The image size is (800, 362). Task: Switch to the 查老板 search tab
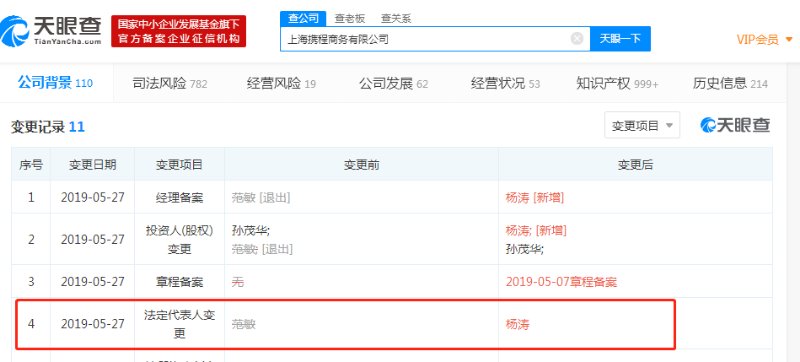tap(349, 19)
